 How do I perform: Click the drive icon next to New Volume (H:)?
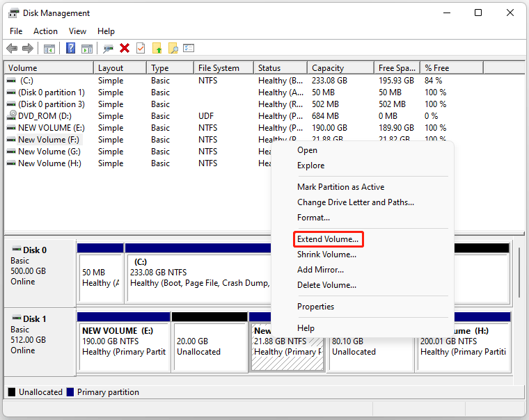[11, 163]
